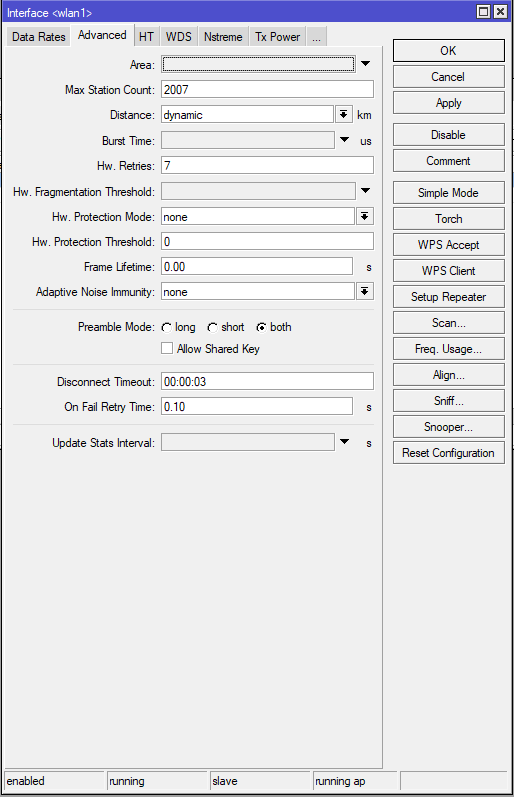Click the Reset Configuration button
Viewport: 514px width, 797px height.
click(x=448, y=452)
